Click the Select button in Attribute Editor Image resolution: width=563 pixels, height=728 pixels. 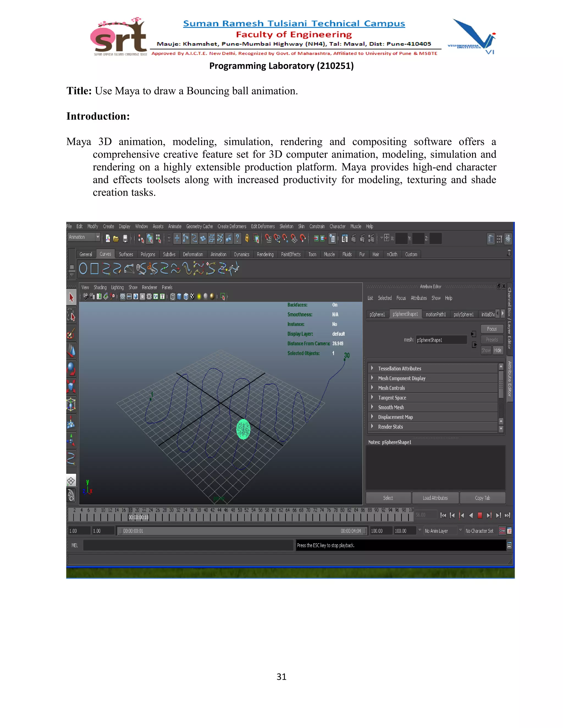pyautogui.click(x=388, y=498)
